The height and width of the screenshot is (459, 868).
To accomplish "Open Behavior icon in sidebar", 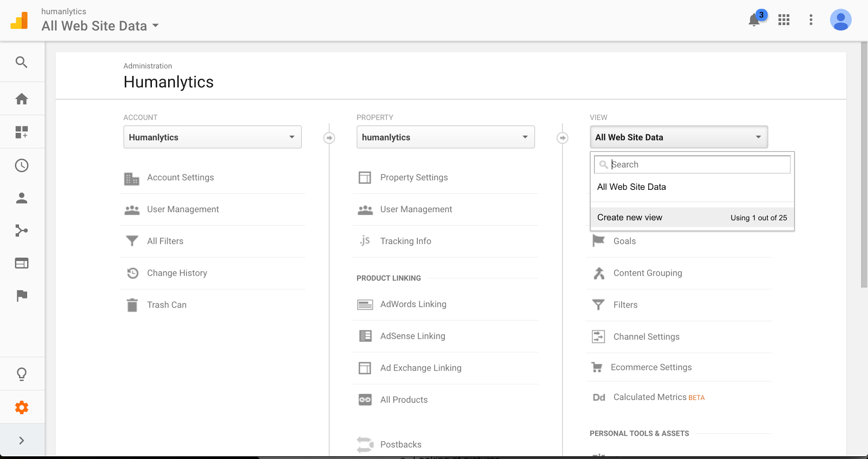I will click(22, 263).
